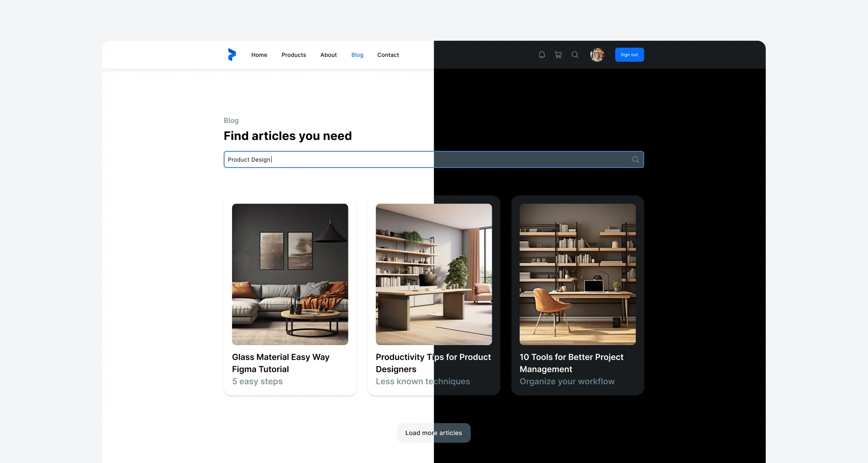Viewport: 868px width, 463px height.
Task: Select the About nav link
Action: tap(328, 55)
